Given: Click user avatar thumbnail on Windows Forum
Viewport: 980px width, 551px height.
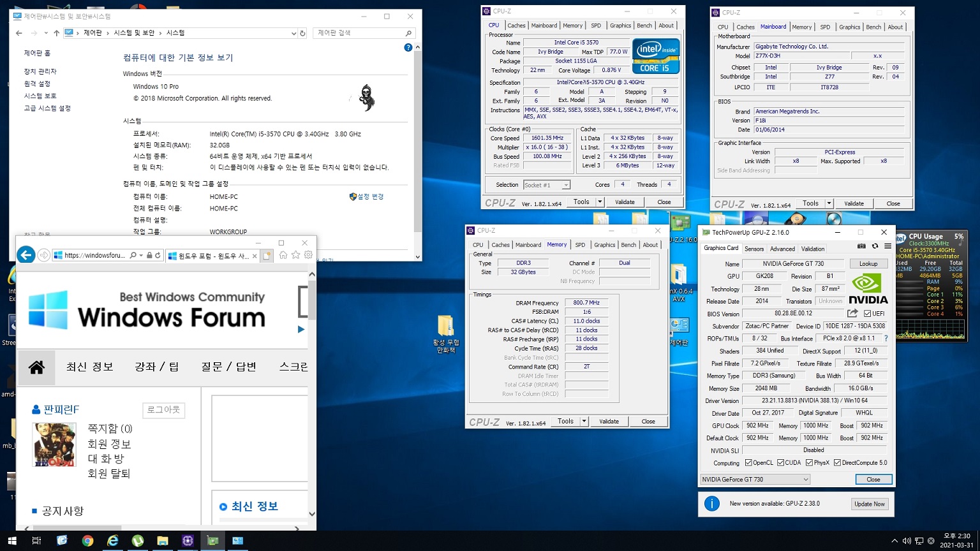Looking at the screenshot, I should coord(54,444).
